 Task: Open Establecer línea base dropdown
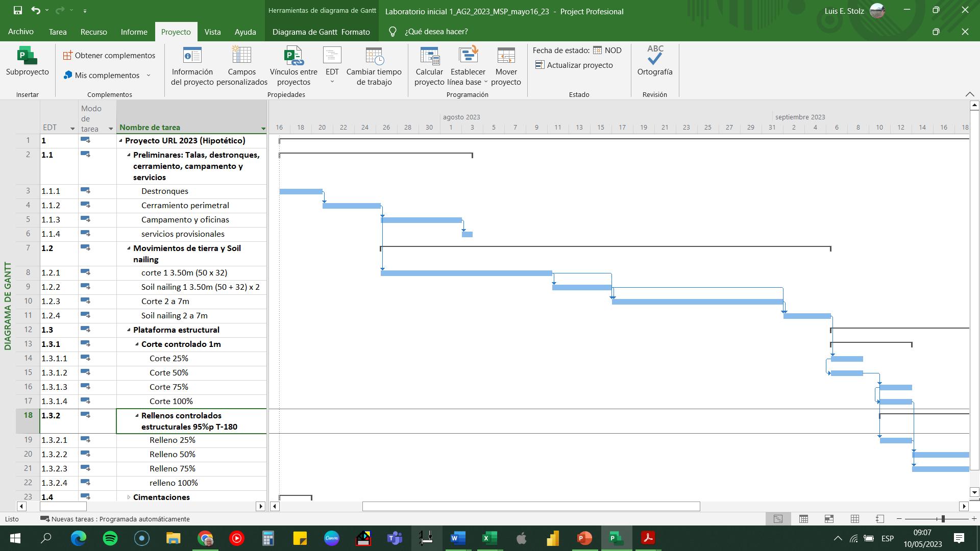(485, 82)
